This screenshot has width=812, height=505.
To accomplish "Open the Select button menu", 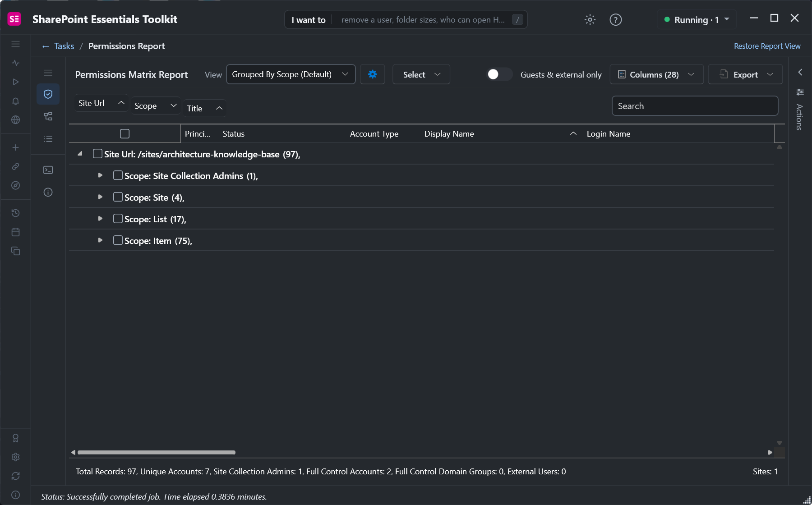I will point(421,74).
